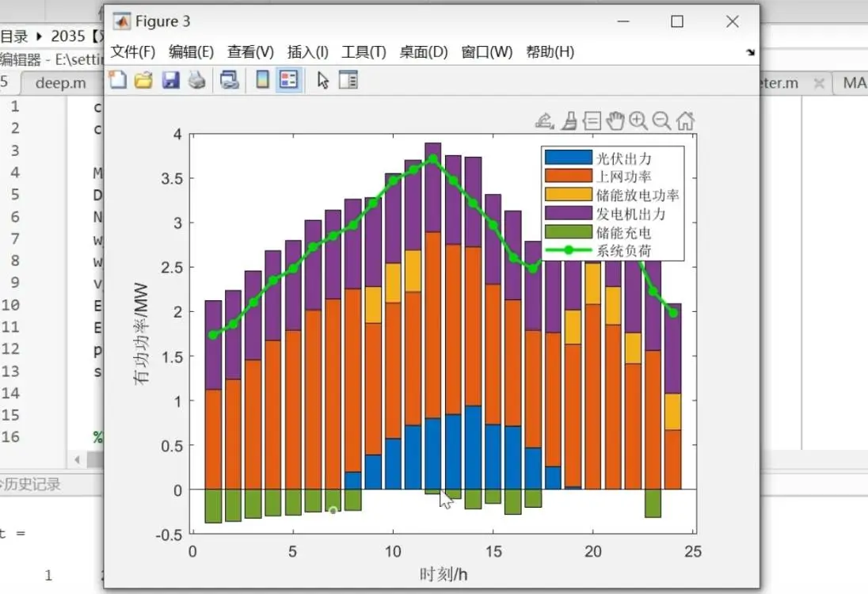The width and height of the screenshot is (868, 594).
Task: Insert colorbar using the toolbar icon
Action: point(262,80)
